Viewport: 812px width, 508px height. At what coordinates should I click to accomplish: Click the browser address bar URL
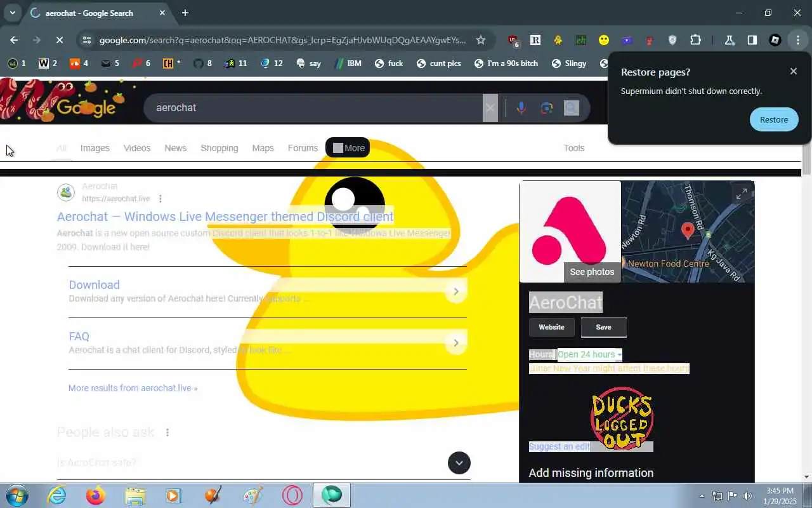[x=282, y=40]
